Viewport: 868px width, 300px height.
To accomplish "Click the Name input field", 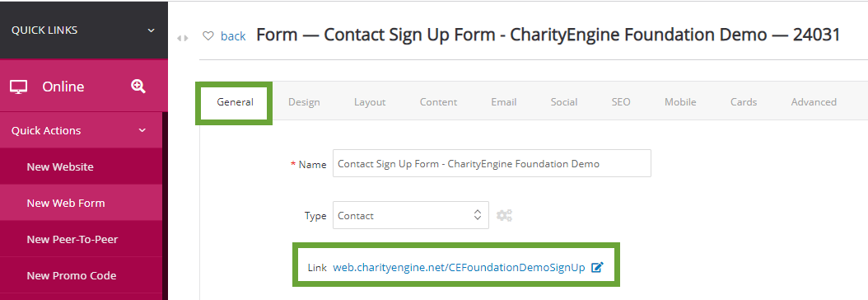I will coord(492,163).
